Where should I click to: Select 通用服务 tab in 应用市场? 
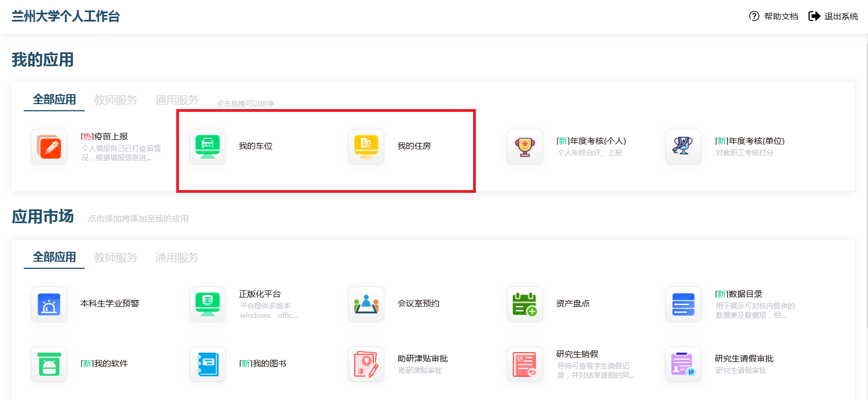click(x=176, y=257)
